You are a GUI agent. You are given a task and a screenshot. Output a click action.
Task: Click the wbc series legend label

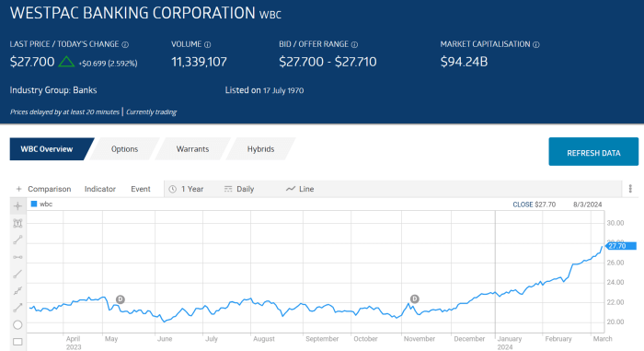[x=46, y=204]
